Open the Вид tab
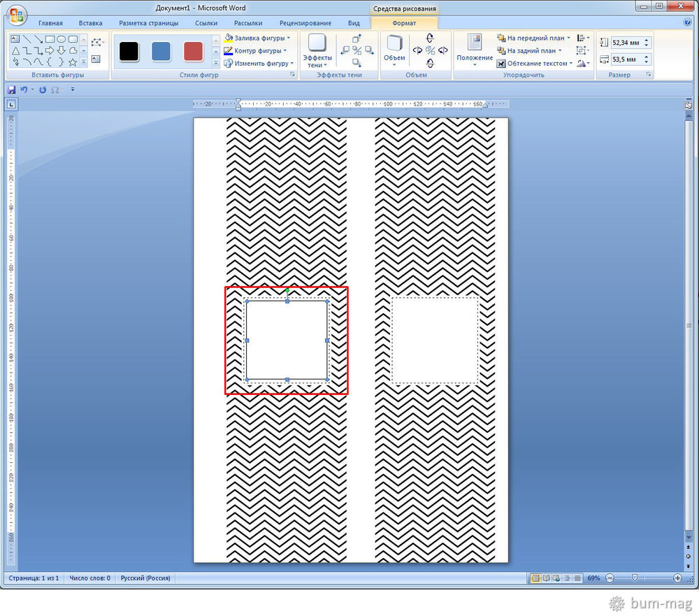 pos(354,23)
